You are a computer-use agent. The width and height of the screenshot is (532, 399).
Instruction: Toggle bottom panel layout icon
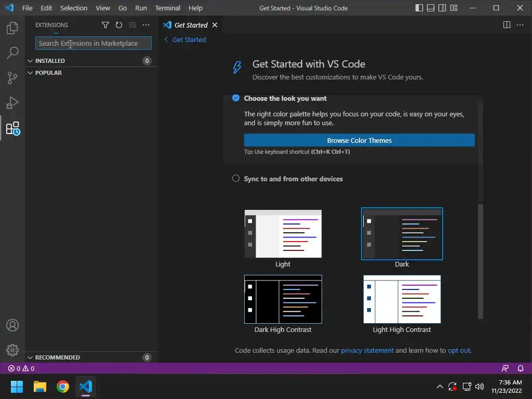click(431, 8)
